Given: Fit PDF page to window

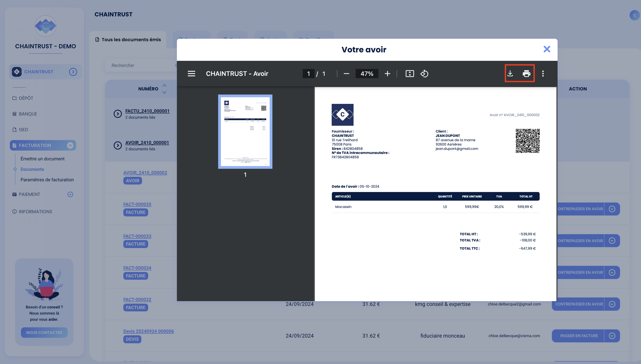Looking at the screenshot, I should (410, 74).
